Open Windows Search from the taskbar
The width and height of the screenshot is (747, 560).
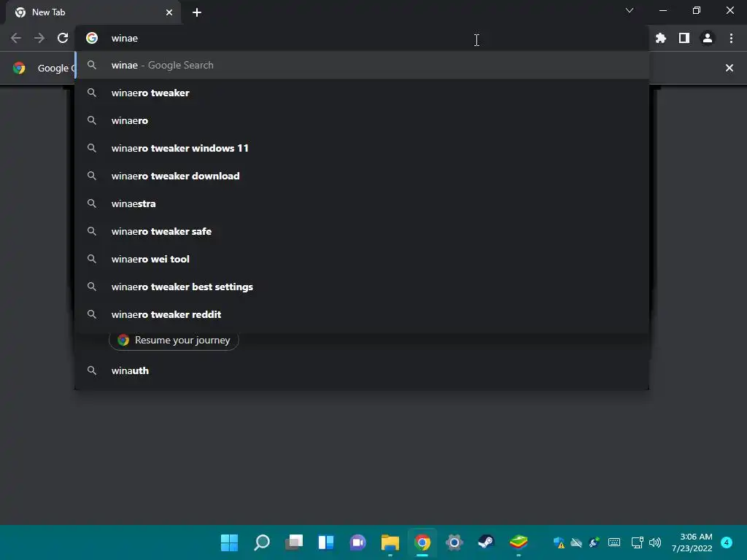tap(262, 542)
